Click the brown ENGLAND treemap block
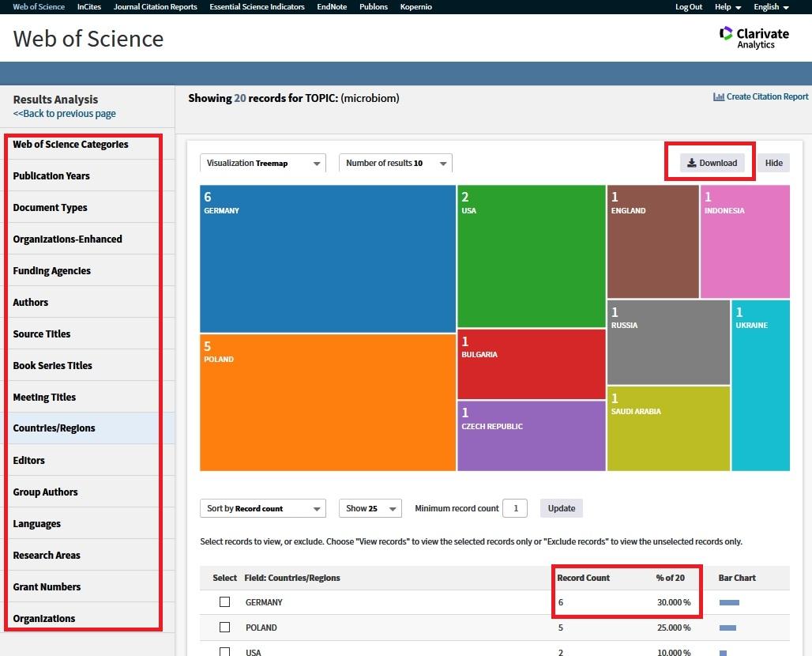The image size is (812, 656). 653,242
